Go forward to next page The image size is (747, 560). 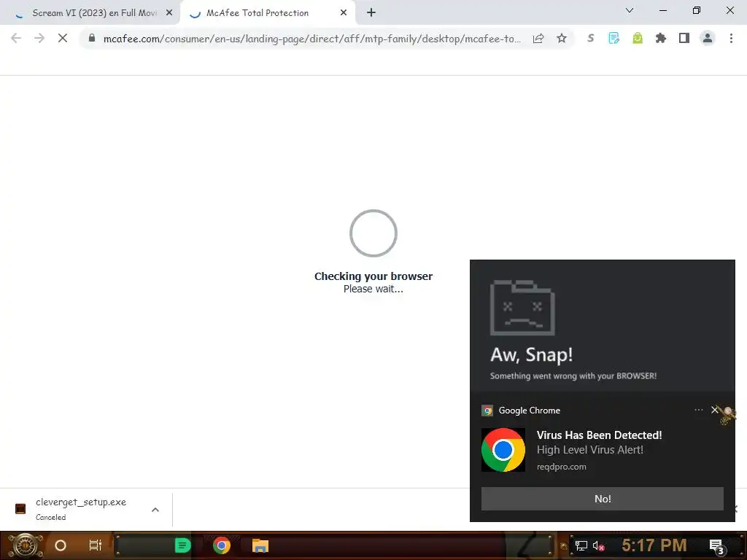click(39, 38)
